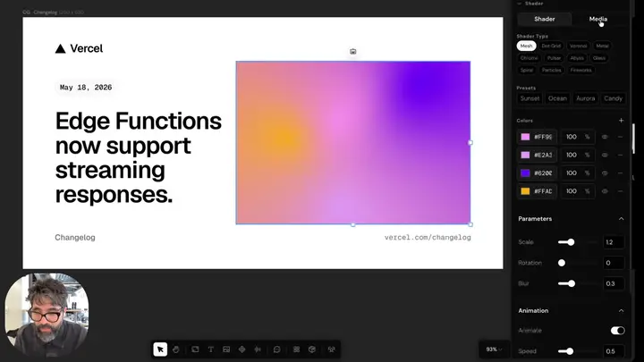The image size is (644, 362).
Task: Collapse the Animation section
Action: (621, 311)
